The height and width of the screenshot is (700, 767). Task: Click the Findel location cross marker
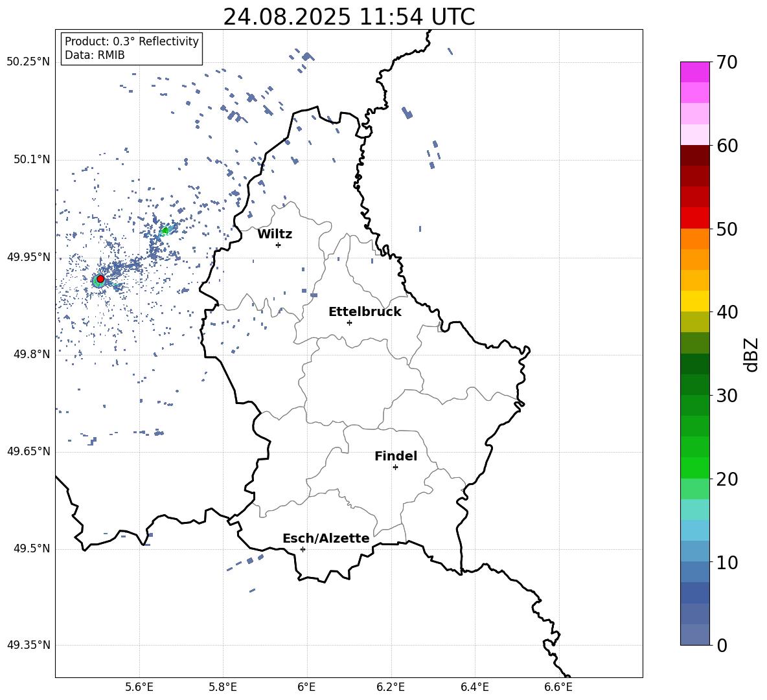395,468
